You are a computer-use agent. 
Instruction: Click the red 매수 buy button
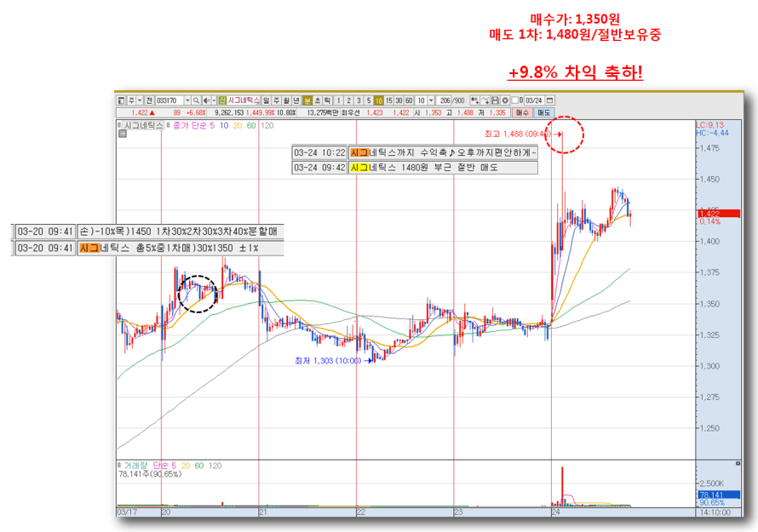coord(522,112)
